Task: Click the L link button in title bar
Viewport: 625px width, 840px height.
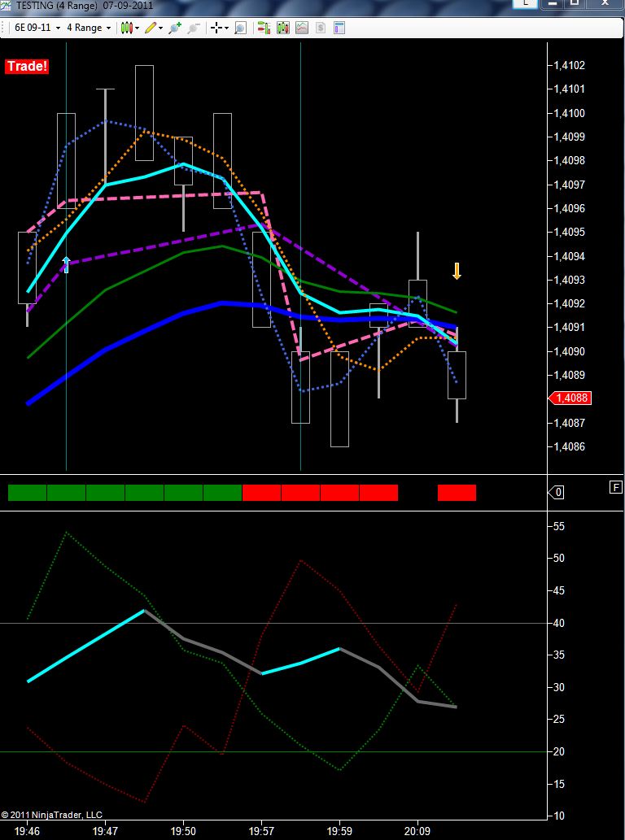Action: coord(526,2)
